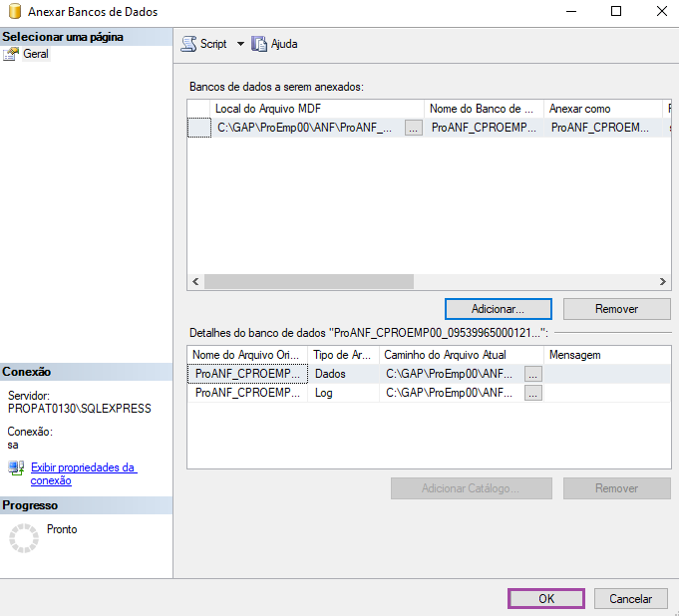Confirm with the OK button
The height and width of the screenshot is (616, 679).
pos(546,599)
